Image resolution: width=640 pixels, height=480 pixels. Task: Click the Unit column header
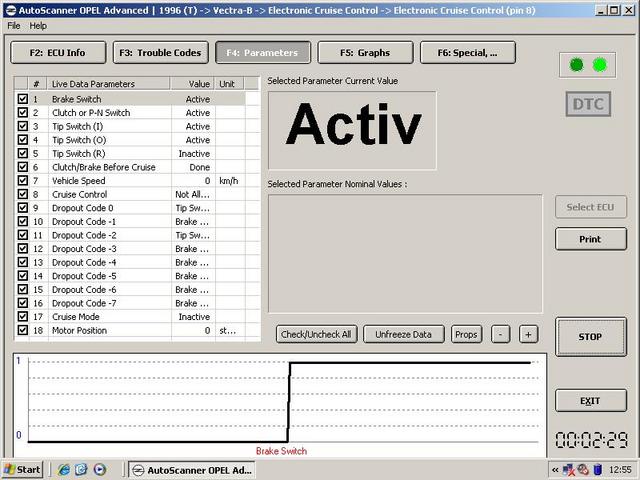pos(229,84)
